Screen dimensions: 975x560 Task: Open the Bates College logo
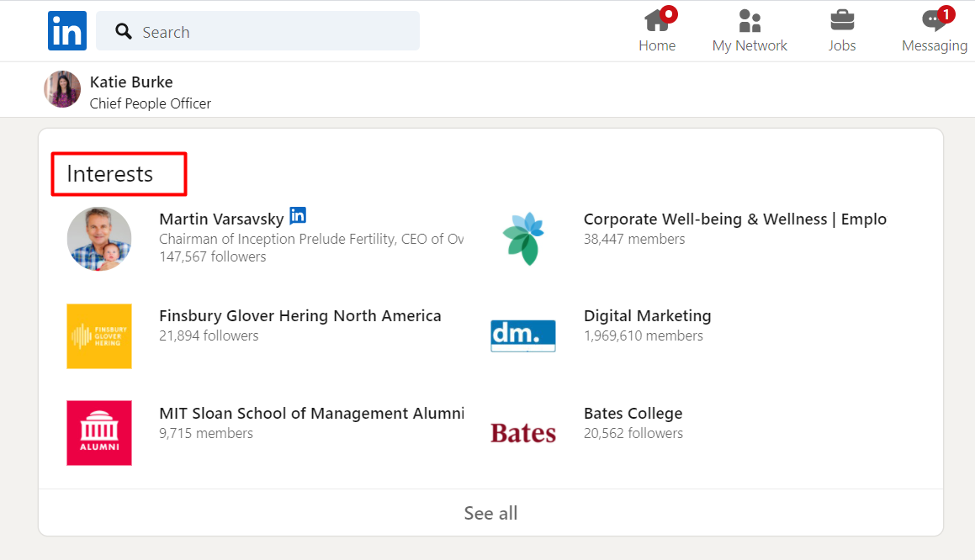pos(523,432)
